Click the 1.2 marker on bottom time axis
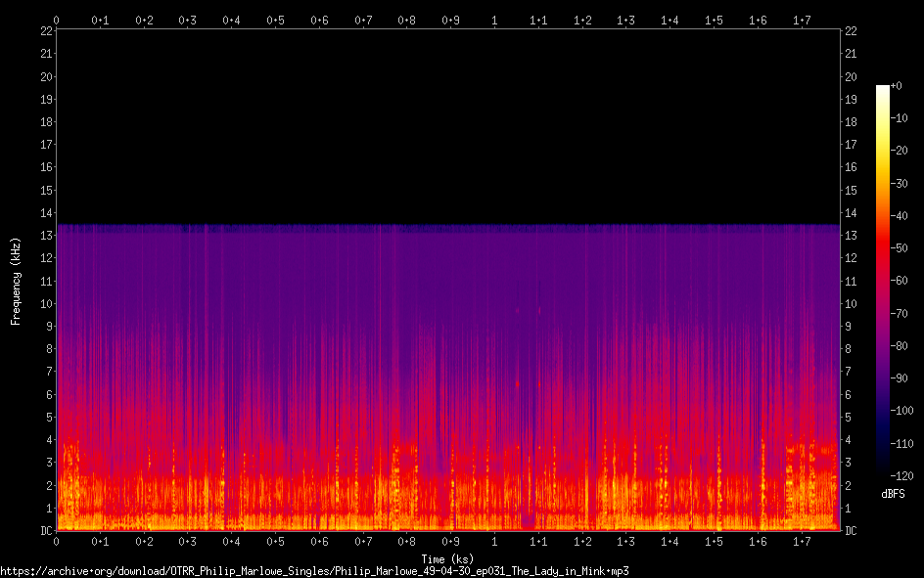This screenshot has height=578, width=924. tap(582, 542)
